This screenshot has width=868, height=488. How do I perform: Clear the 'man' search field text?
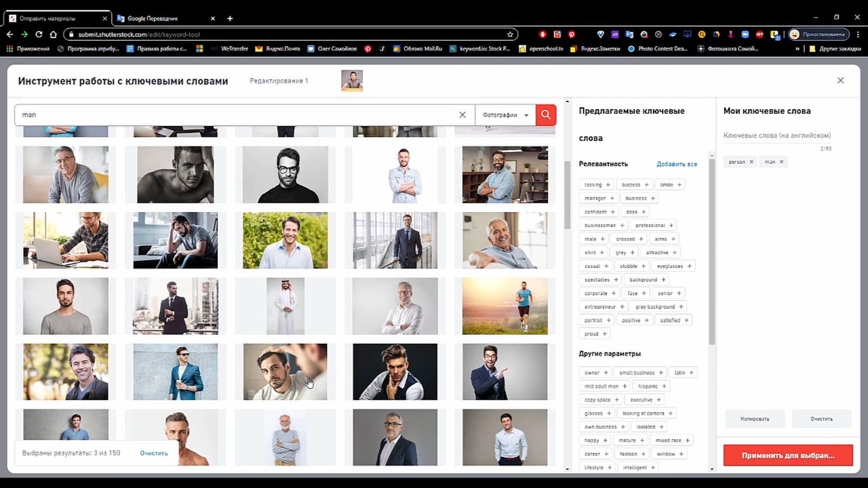[x=462, y=115]
